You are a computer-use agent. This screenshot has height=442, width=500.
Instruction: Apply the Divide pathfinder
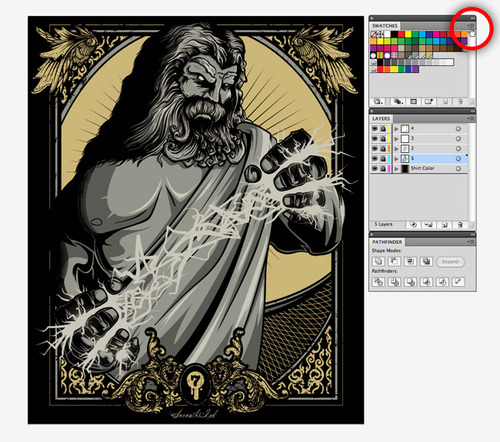tap(378, 282)
